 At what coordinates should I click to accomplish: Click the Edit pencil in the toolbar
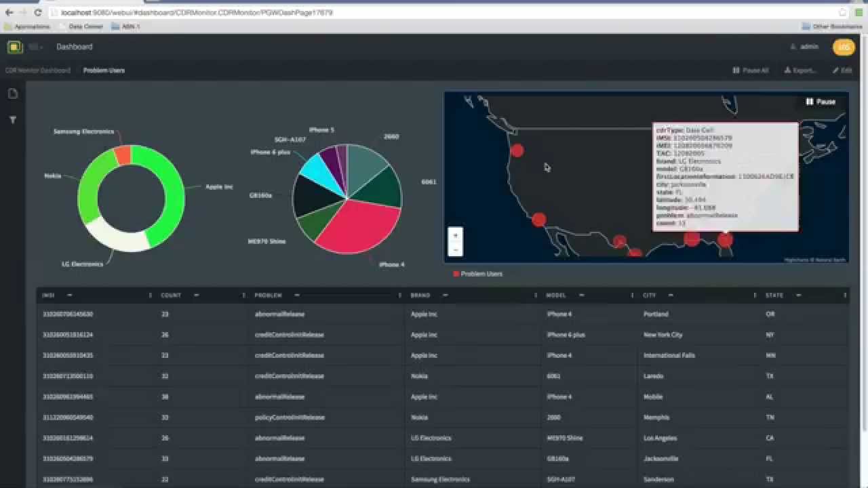[842, 70]
